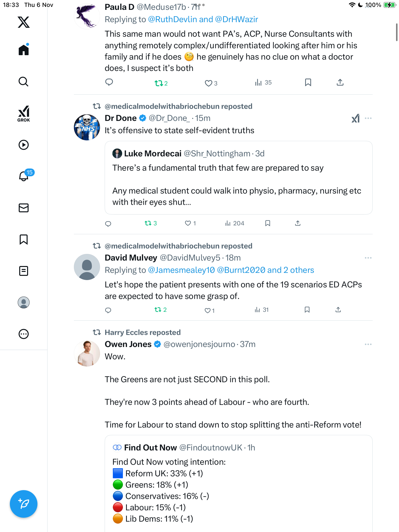Open Notifications bell with 15 badge
The height and width of the screenshot is (532, 399).
(x=24, y=176)
